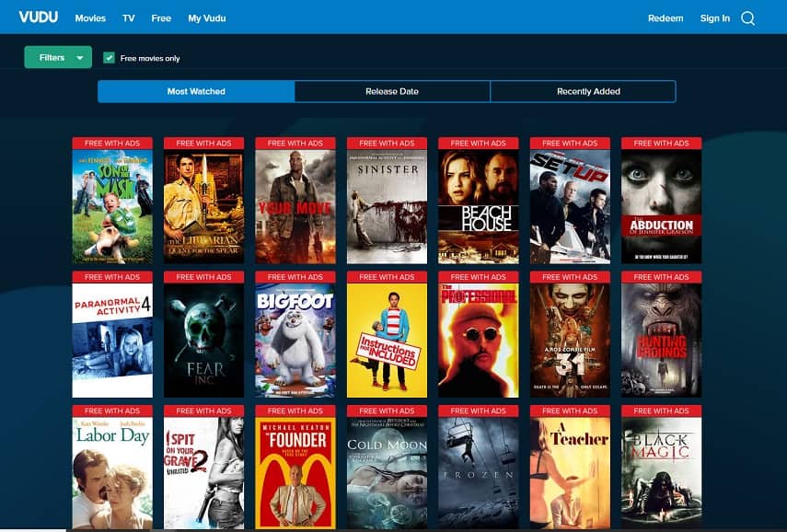The width and height of the screenshot is (787, 532).
Task: Open the I Spit on Your Grave 2 poster
Action: (203, 473)
